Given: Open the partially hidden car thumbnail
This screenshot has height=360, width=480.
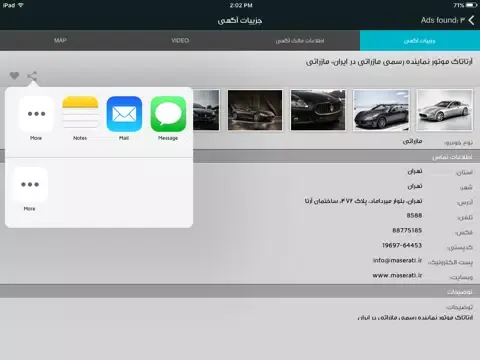Looking at the screenshot, I should [206, 110].
